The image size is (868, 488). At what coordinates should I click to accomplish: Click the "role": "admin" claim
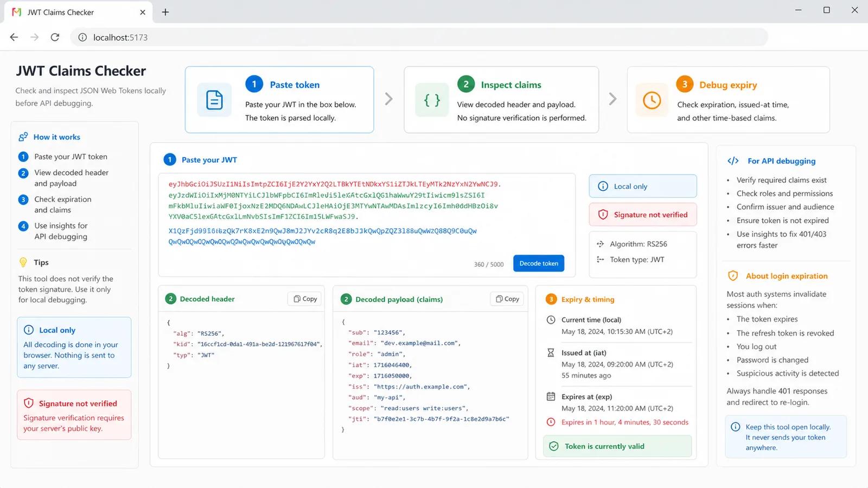pos(376,354)
